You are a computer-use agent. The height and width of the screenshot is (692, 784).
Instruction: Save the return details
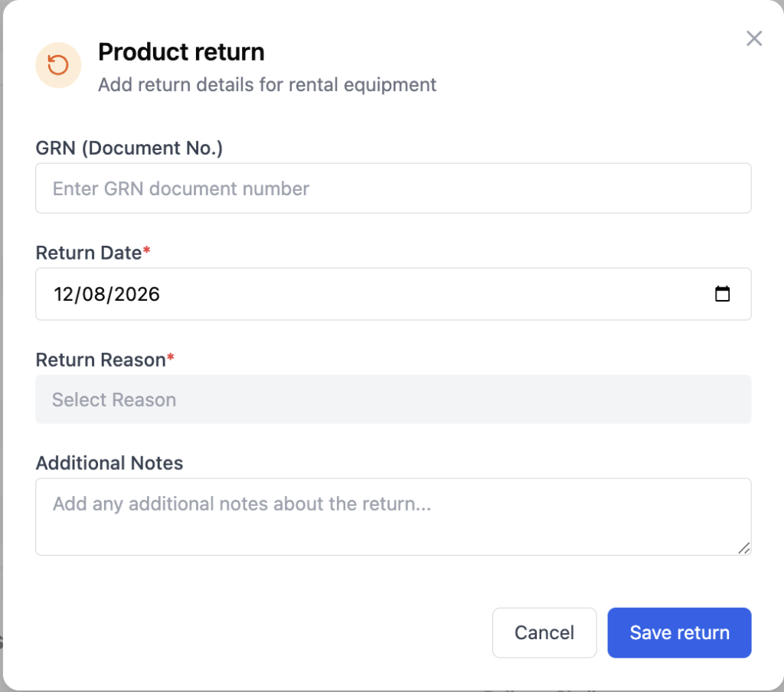coord(679,633)
